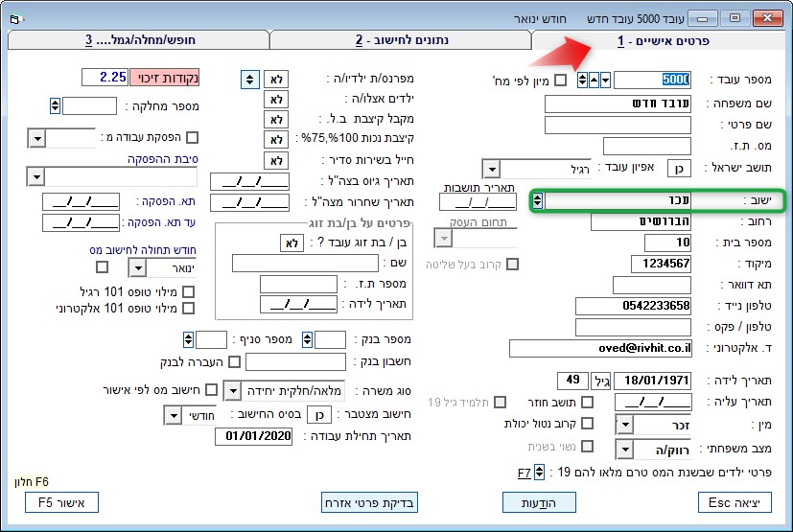The width and height of the screenshot is (793, 532).
Task: Click the מספר בנק bank number stepper
Action: click(307, 340)
